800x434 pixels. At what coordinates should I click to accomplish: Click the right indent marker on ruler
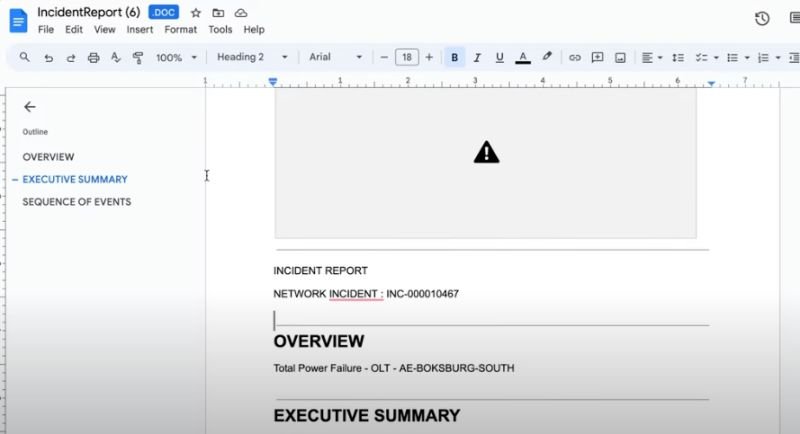(x=711, y=83)
